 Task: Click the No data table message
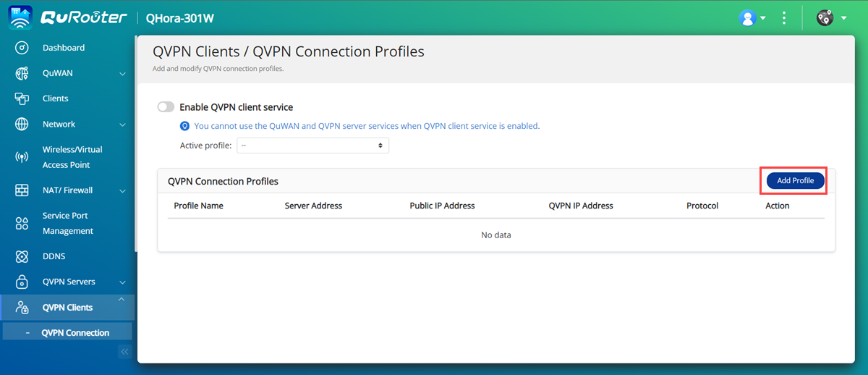496,235
